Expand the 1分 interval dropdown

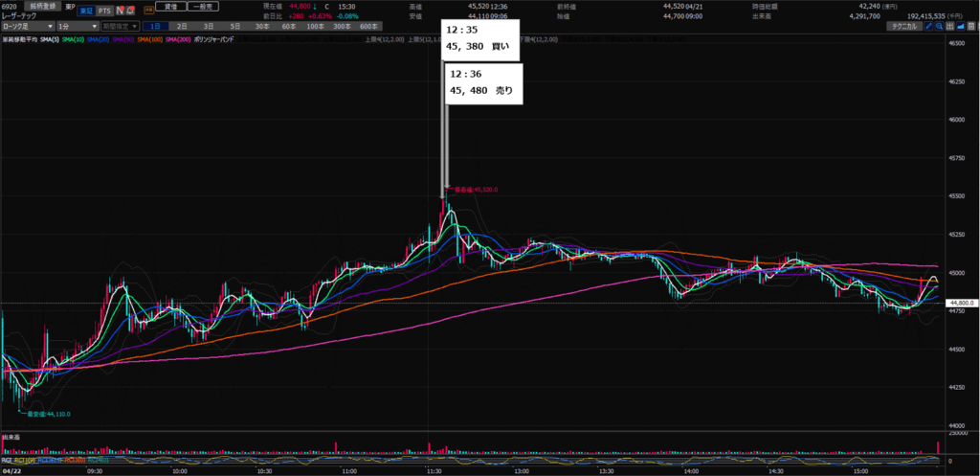tap(76, 26)
